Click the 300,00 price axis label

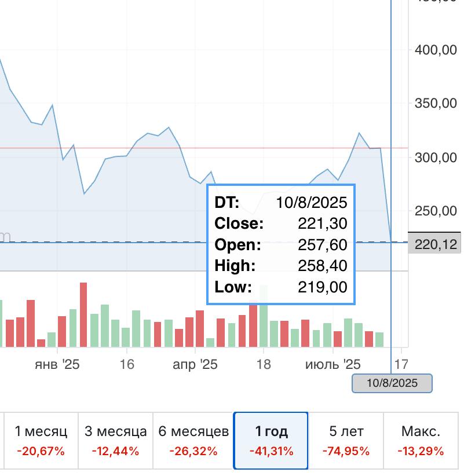(x=436, y=158)
